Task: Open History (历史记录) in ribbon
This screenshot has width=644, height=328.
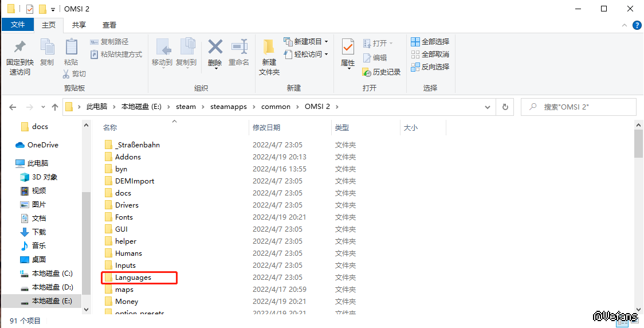Action: [381, 72]
